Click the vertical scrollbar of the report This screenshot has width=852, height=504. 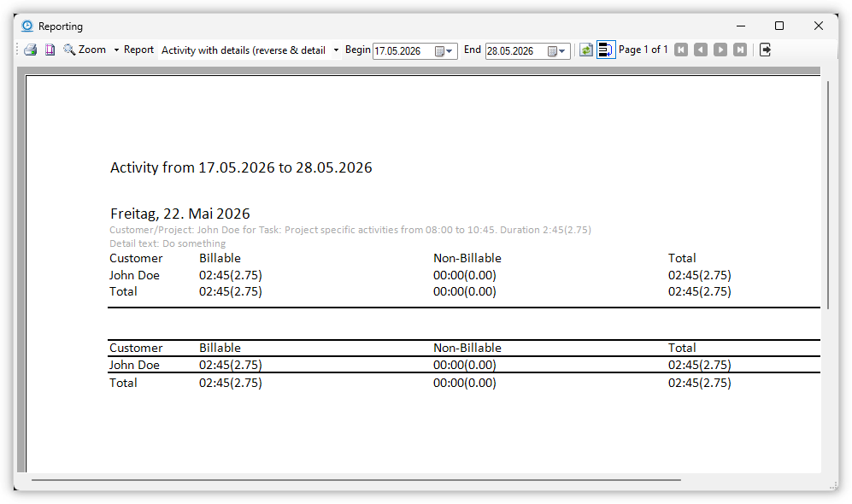(x=828, y=196)
